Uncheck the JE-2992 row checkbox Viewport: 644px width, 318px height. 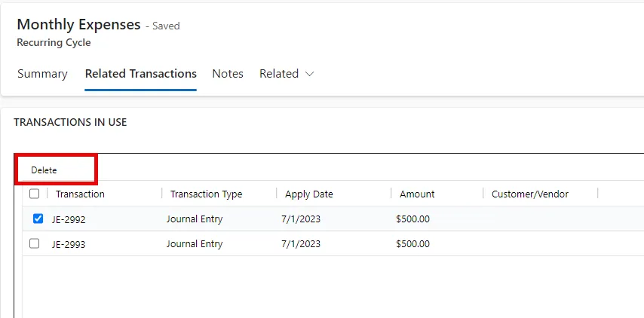coord(38,219)
